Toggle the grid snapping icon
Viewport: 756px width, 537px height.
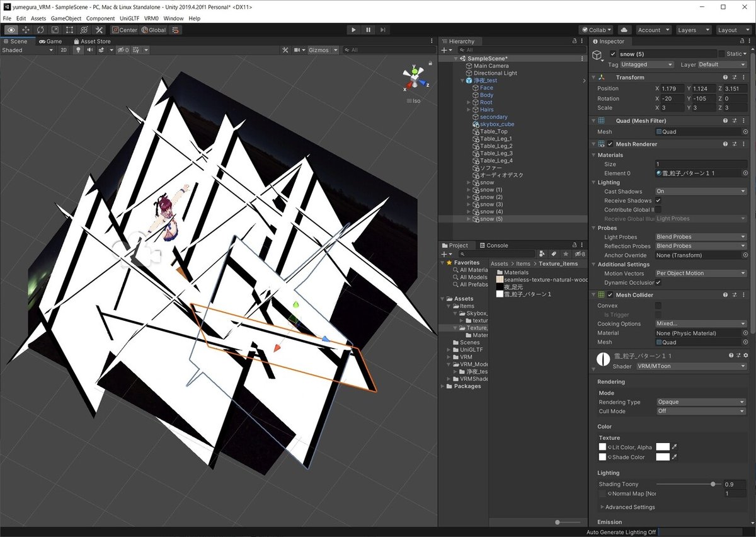[175, 30]
